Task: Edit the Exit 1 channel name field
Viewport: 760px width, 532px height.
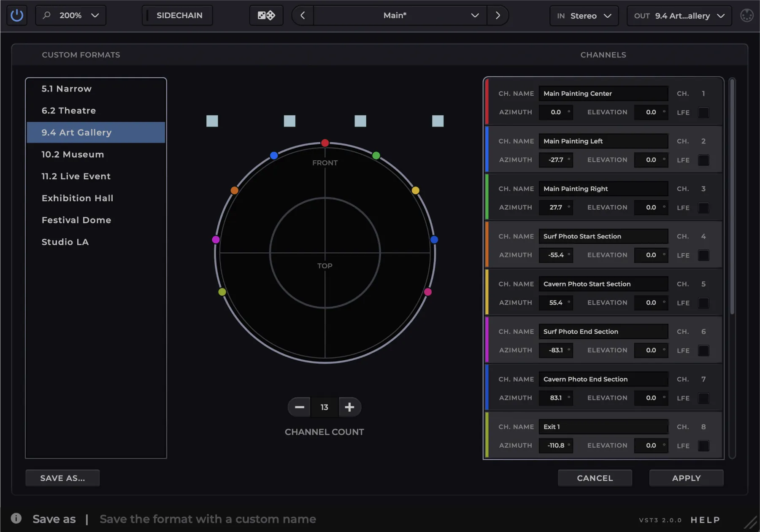Action: (603, 427)
